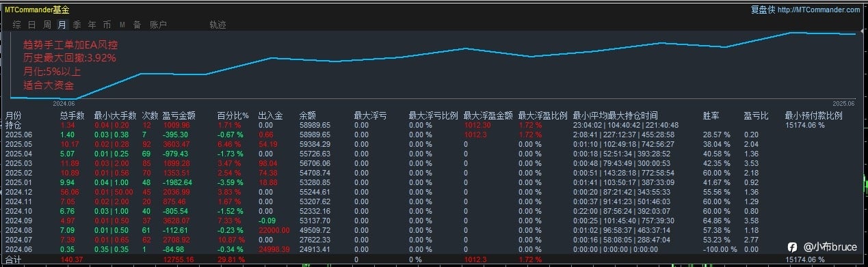868x267 pixels.
Task: Click balance value 59384.29
Action: point(315,145)
